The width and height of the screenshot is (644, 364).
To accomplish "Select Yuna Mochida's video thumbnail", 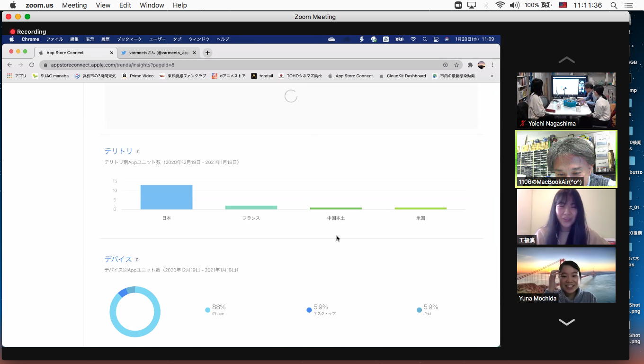I will [566, 275].
